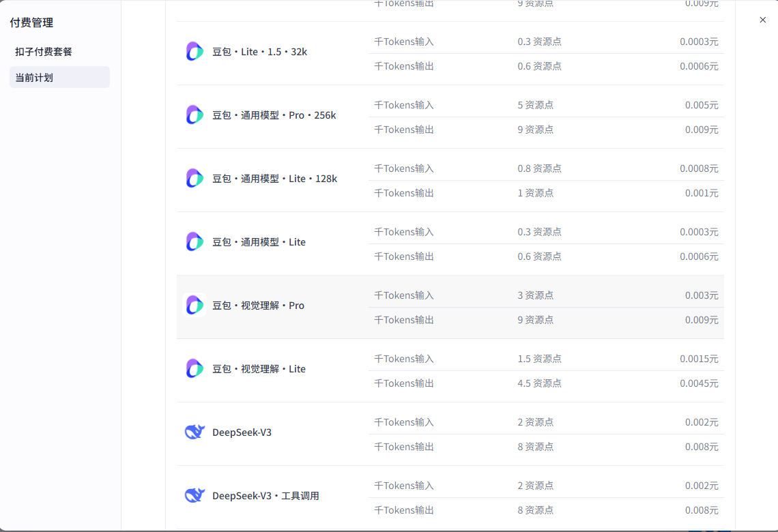Select 0.002元 in the plain DeepSeek-V3 row
778x532 pixels.
coord(702,422)
